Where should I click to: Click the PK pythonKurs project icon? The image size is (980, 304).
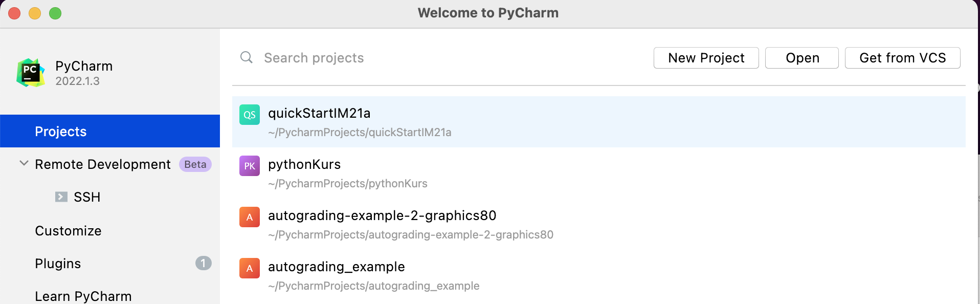tap(250, 166)
